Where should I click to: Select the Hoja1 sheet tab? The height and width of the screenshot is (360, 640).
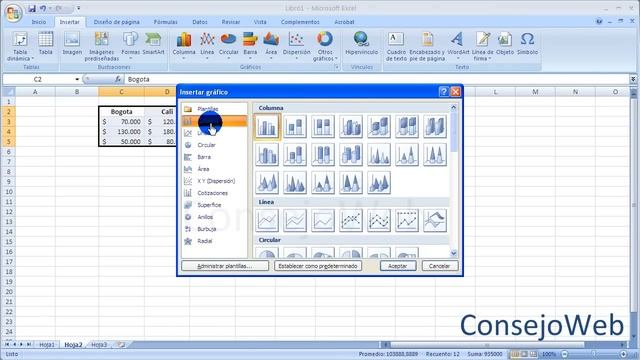tap(47, 344)
